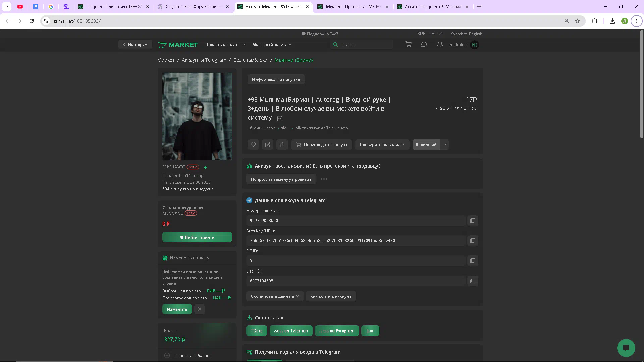Image resolution: width=644 pixels, height=362 pixels.
Task: Click the plus icon to top up balance
Action: click(167, 355)
